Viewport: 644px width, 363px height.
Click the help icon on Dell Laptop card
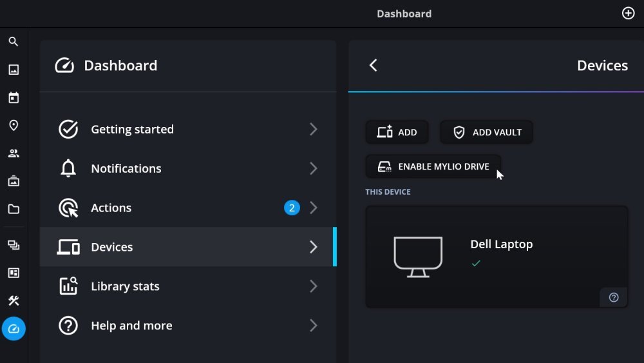click(x=614, y=297)
